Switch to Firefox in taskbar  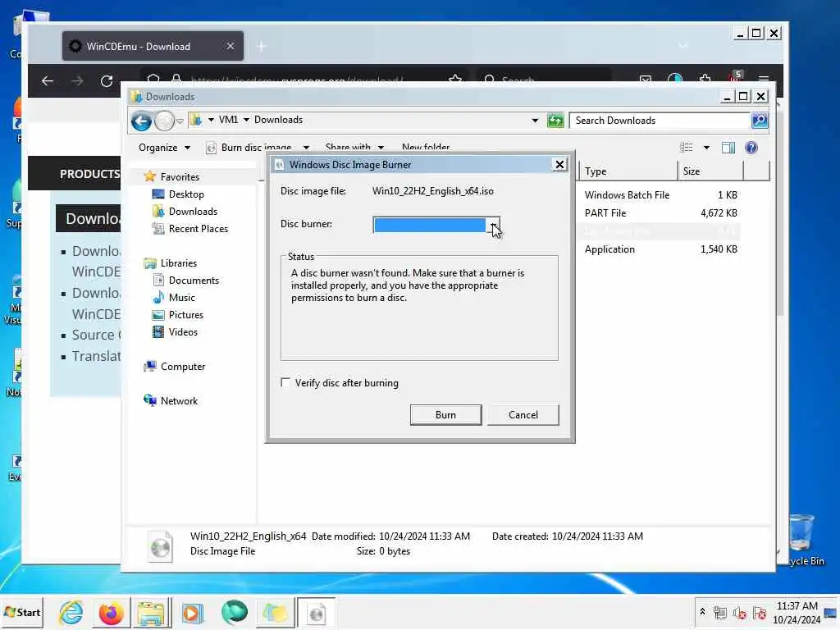point(111,613)
